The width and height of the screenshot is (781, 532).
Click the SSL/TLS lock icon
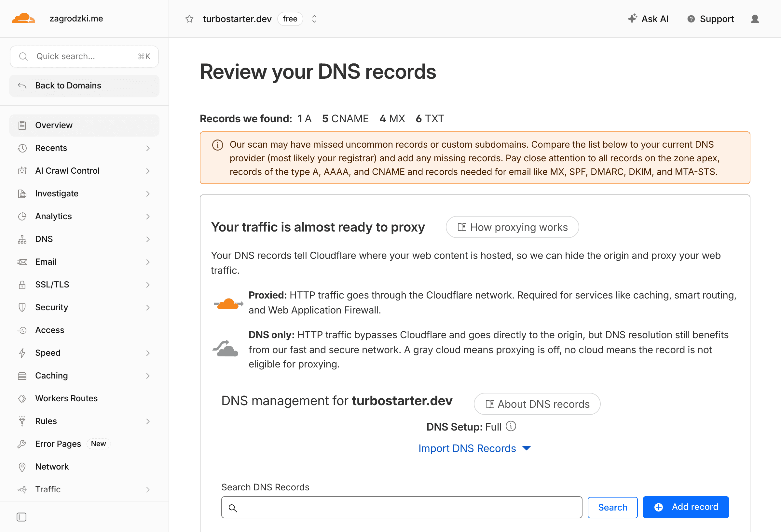click(x=22, y=285)
